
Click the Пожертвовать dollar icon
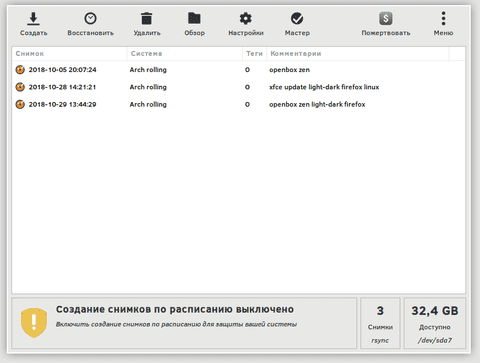[x=386, y=19]
